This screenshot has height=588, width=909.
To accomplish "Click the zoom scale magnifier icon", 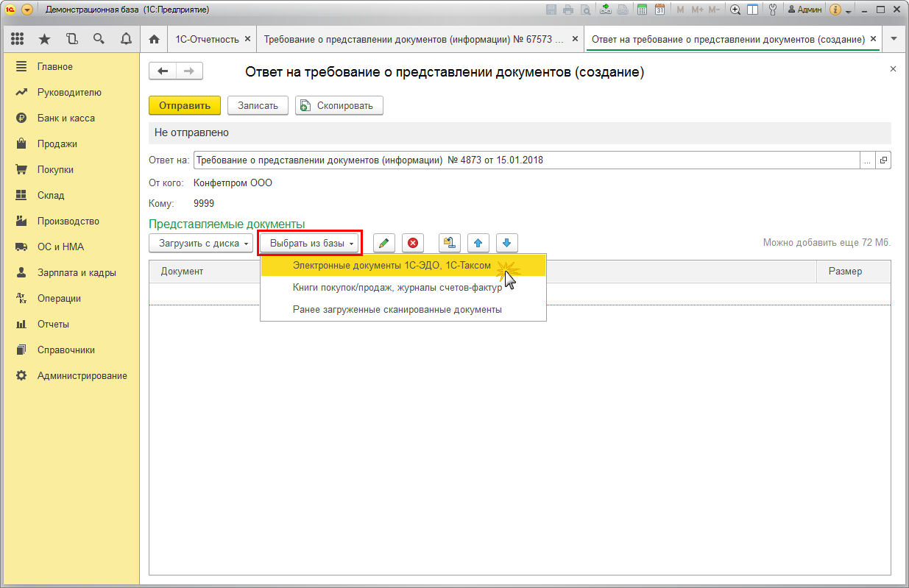I will [x=735, y=10].
